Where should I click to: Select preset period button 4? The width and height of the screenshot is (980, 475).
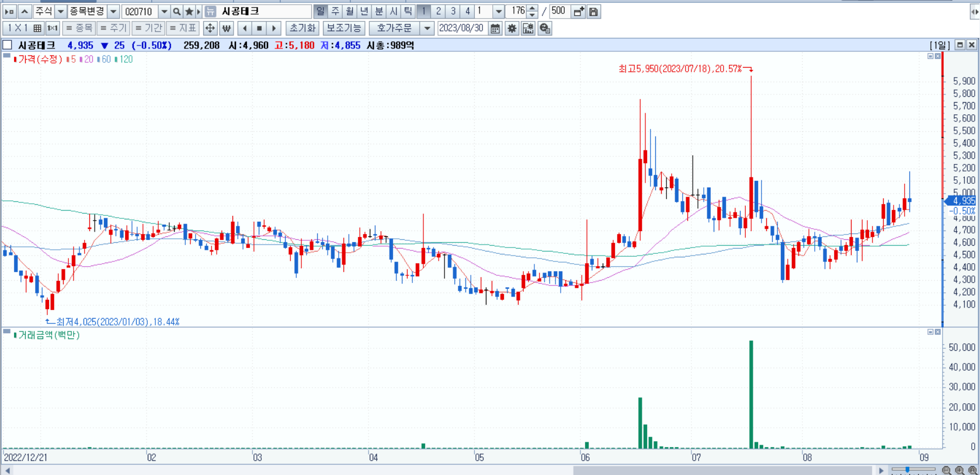point(467,11)
